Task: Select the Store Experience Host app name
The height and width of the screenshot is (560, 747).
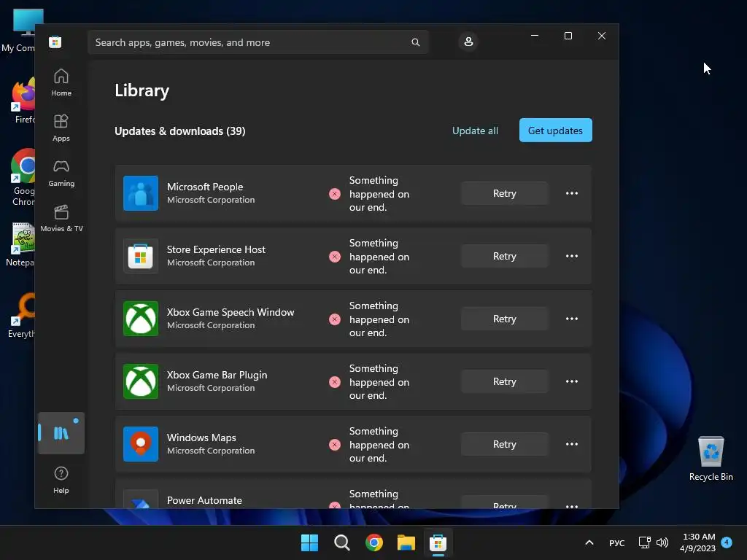Action: pos(216,249)
